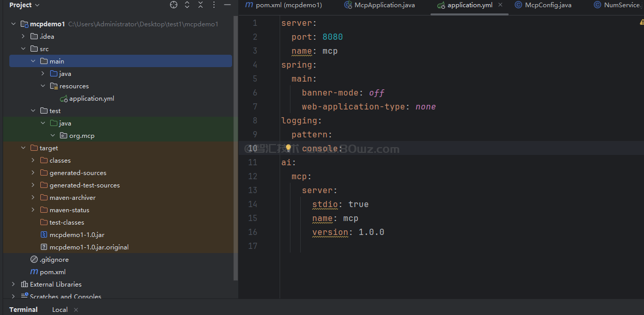644x315 pixels.
Task: Switch to the McpConfig.java tab
Action: 543,5
